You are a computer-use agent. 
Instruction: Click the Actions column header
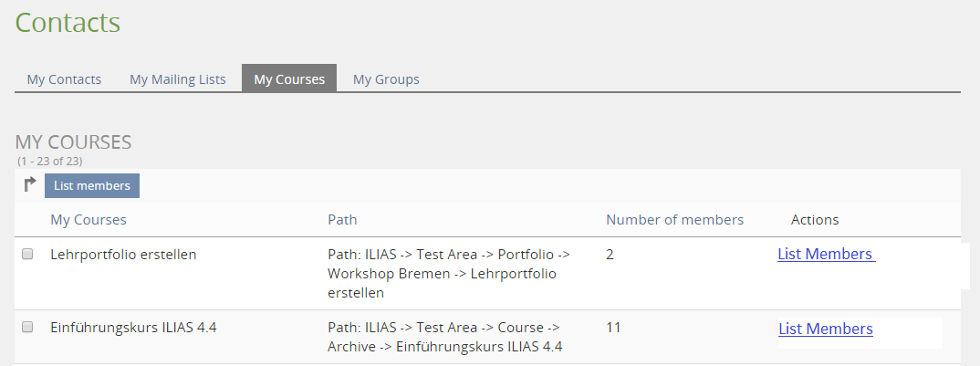(815, 220)
